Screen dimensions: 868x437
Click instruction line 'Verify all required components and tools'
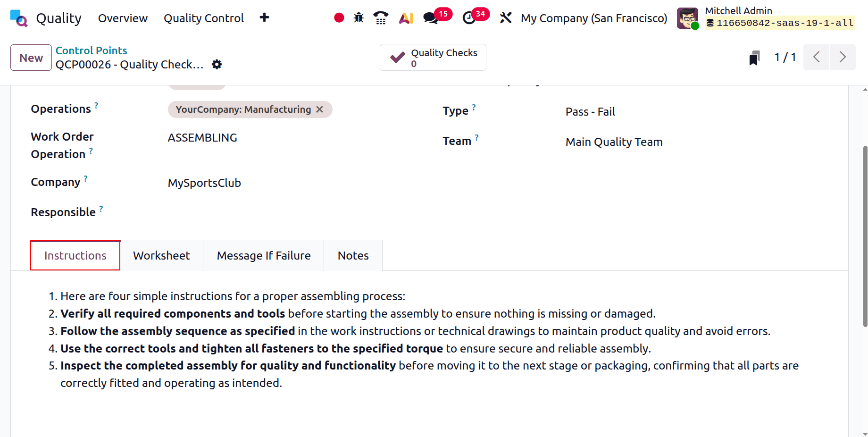click(x=173, y=314)
